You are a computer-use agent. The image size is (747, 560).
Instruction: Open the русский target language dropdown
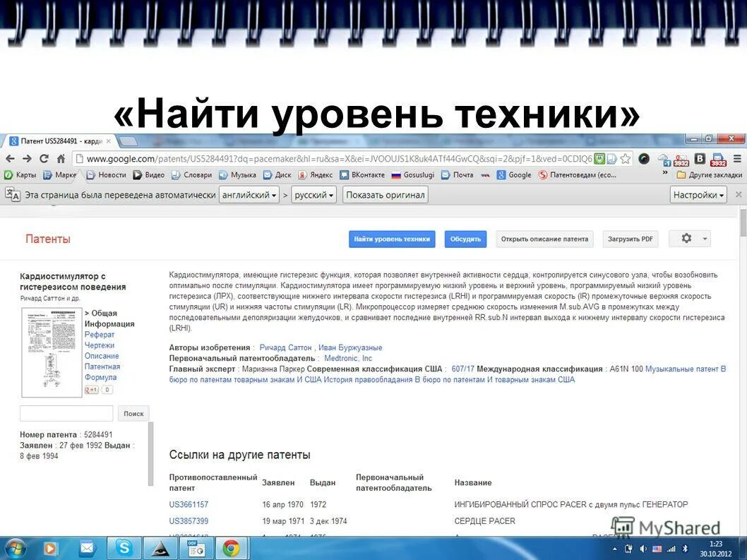click(313, 195)
